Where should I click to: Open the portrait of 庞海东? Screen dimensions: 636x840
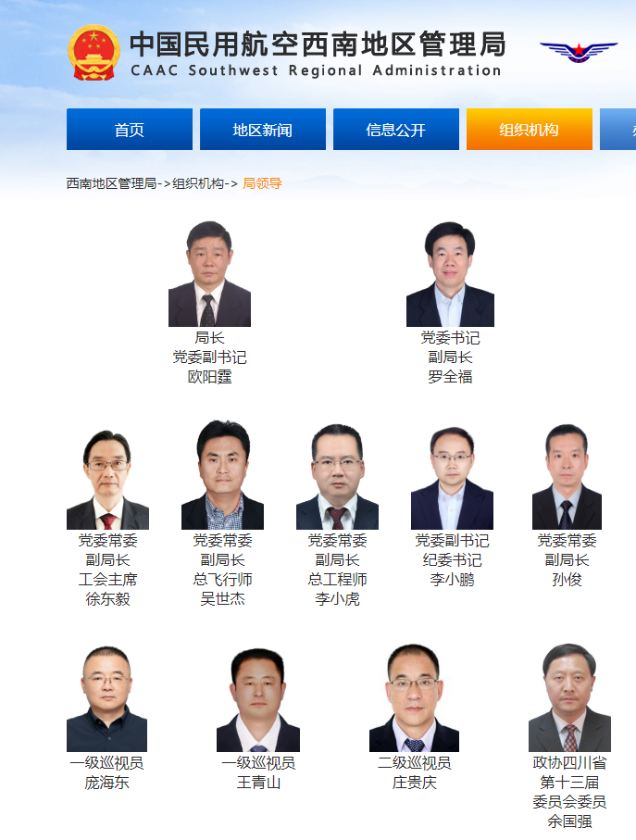tap(107, 698)
